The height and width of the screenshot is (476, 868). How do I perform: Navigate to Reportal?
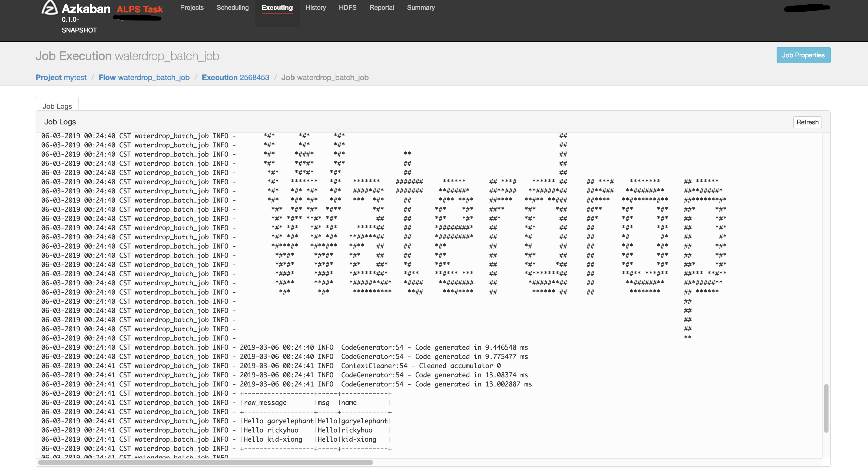(x=382, y=7)
